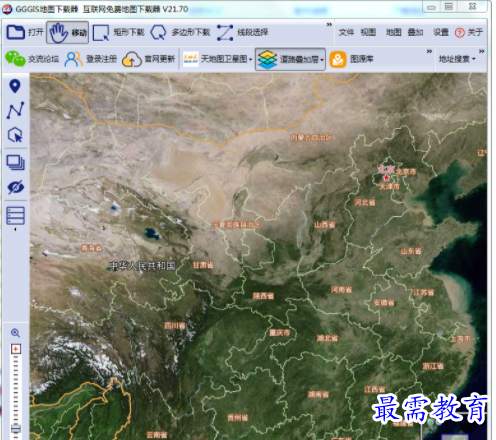Viewport: 496px width, 440px height.
Task: Click the 青海省 label on map
Action: tap(91, 248)
